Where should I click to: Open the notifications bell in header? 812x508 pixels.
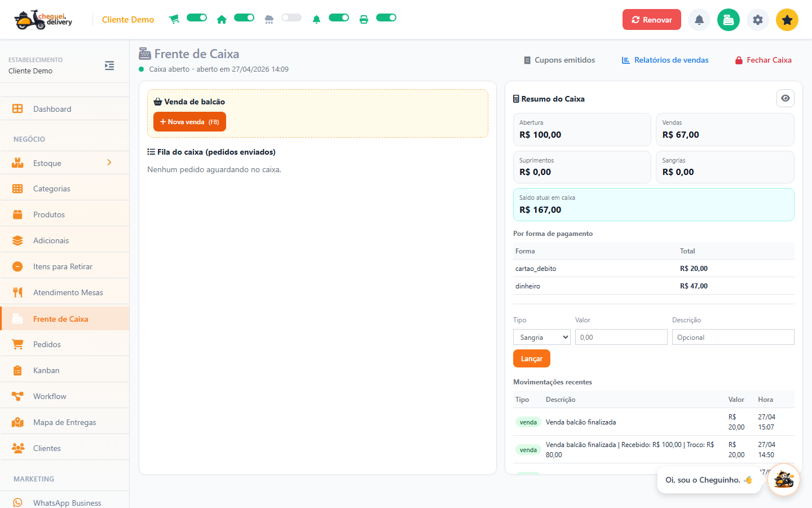699,20
